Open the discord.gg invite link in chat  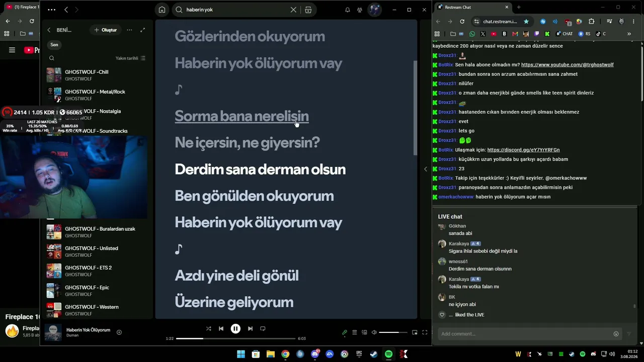click(523, 150)
